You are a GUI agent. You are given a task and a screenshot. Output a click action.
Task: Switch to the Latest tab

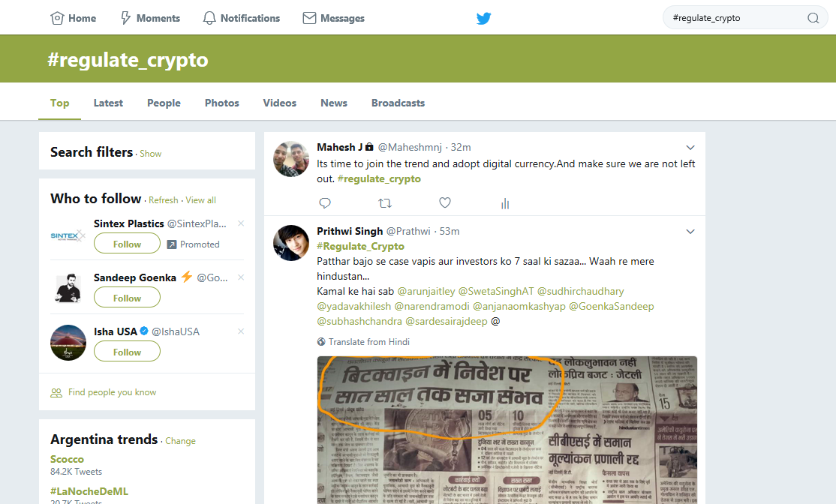coord(108,103)
